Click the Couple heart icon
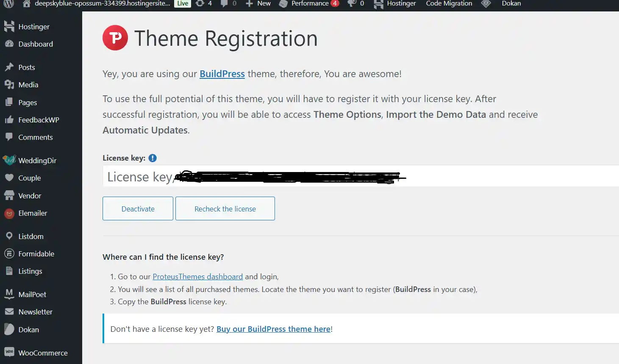 [9, 178]
